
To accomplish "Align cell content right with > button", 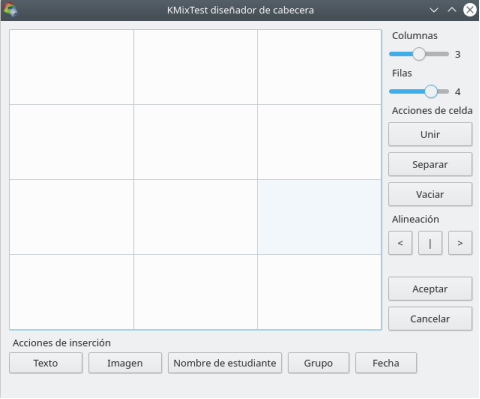I will (460, 243).
